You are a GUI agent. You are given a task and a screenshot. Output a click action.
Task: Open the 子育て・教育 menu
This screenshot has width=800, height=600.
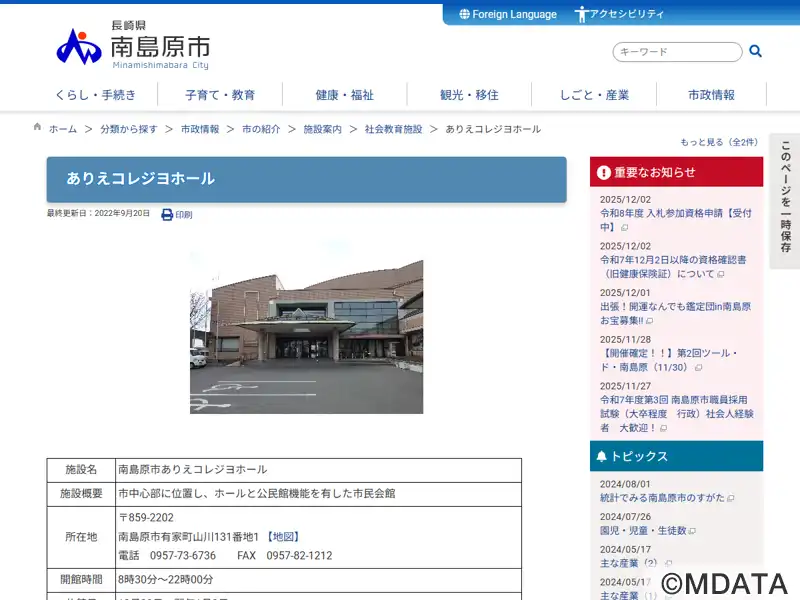pos(220,95)
